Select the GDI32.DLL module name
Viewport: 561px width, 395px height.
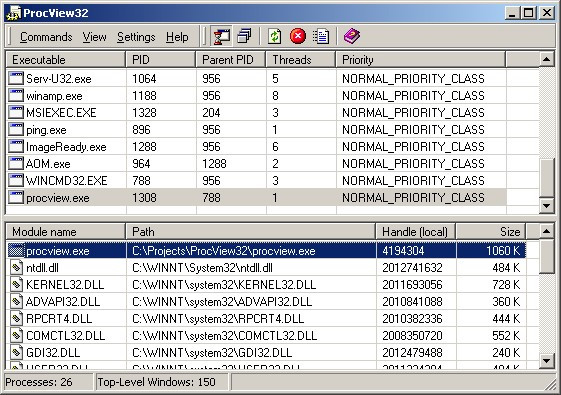[53, 353]
